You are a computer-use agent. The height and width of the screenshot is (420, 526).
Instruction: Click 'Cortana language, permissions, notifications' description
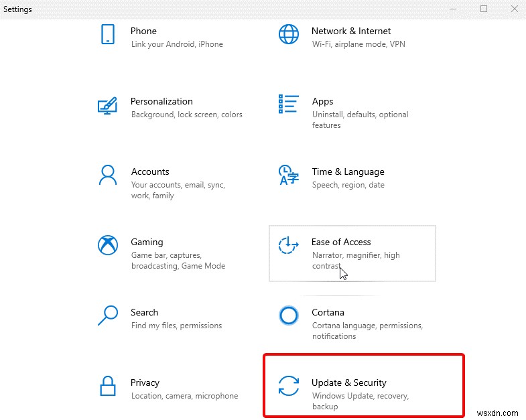(x=367, y=331)
